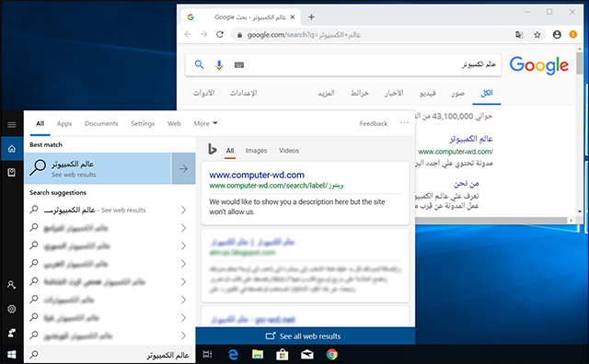The width and height of the screenshot is (589, 364).
Task: Open Microsoft Store from the taskbar
Action: (283, 354)
